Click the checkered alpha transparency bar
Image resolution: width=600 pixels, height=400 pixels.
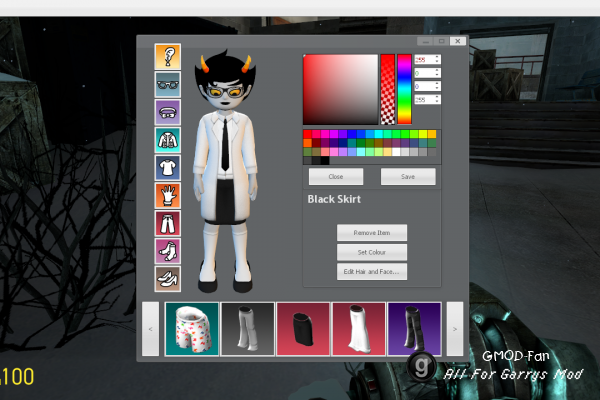pos(388,89)
